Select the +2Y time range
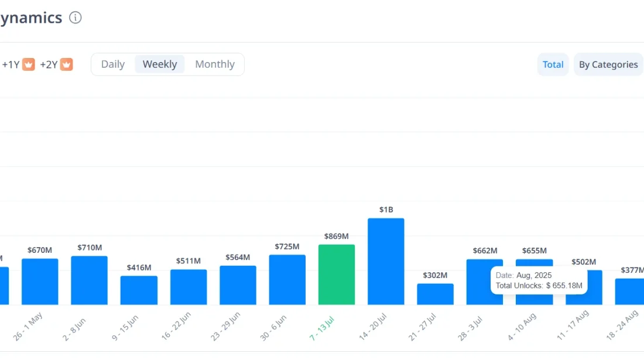Image resolution: width=644 pixels, height=360 pixels. (49, 64)
